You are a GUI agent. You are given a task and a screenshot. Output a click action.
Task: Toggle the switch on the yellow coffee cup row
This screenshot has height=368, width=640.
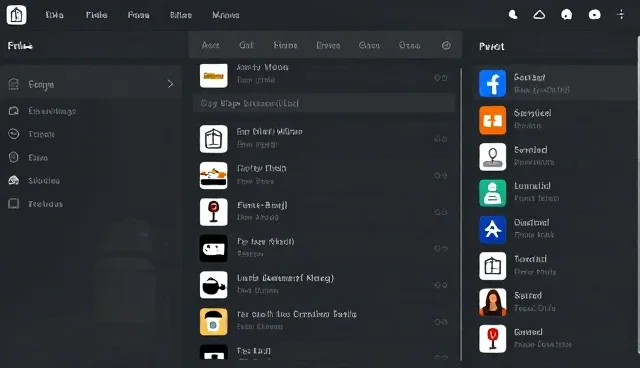pos(440,322)
